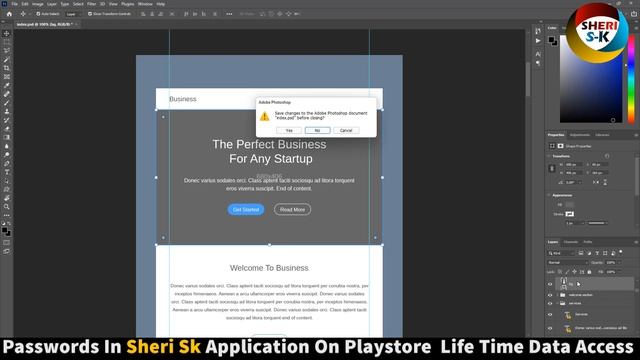Click the foreground color swatch in toolbar

click(x=4, y=230)
